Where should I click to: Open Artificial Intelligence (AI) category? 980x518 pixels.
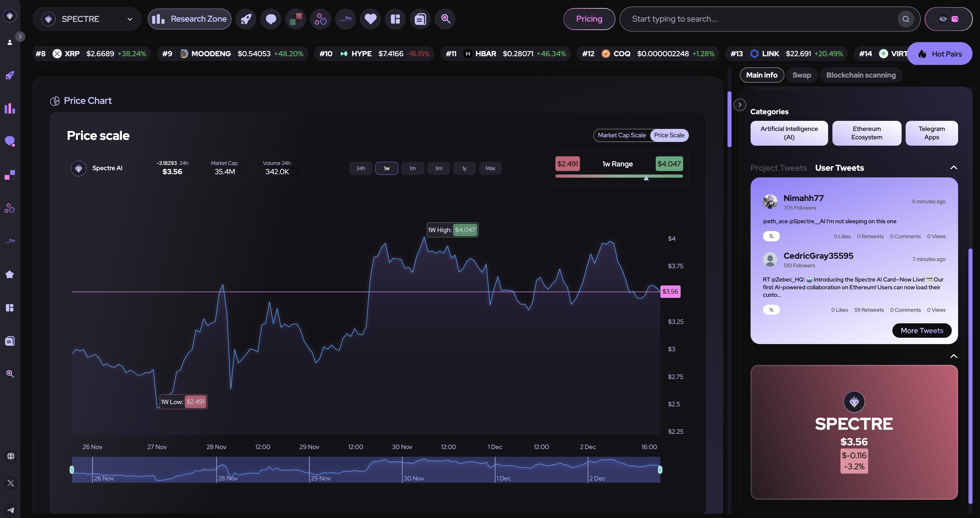click(x=789, y=133)
